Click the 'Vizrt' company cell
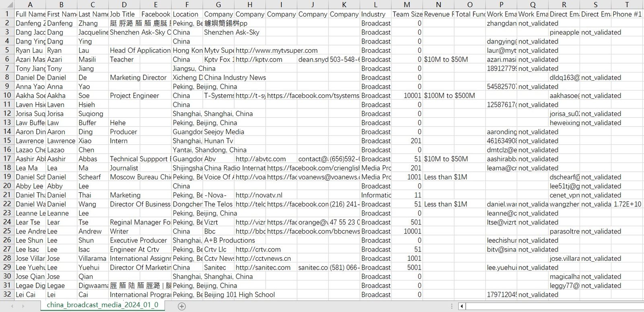The image size is (644, 312). pyautogui.click(x=218, y=222)
